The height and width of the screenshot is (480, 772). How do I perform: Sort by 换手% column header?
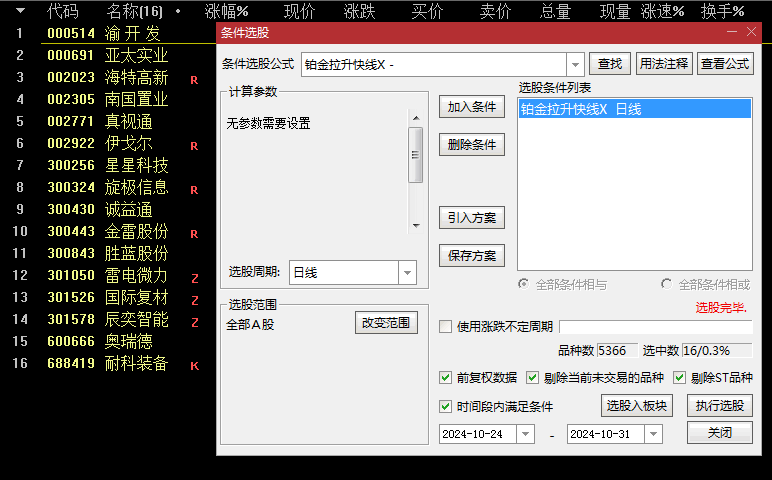pyautogui.click(x=722, y=11)
